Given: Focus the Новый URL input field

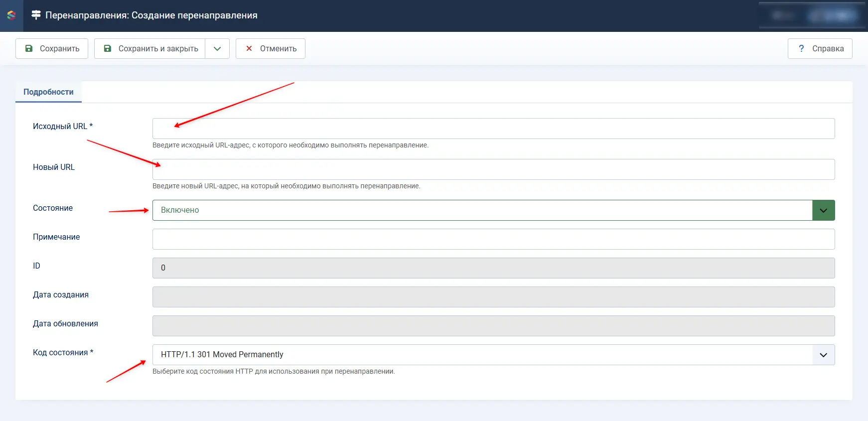Looking at the screenshot, I should [493, 169].
